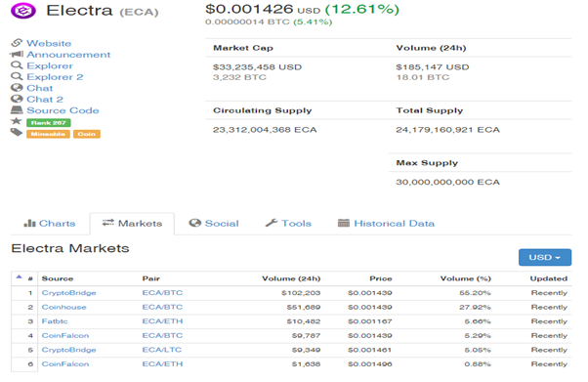This screenshot has width=588, height=382.
Task: Select the Markets tab
Action: (x=132, y=224)
